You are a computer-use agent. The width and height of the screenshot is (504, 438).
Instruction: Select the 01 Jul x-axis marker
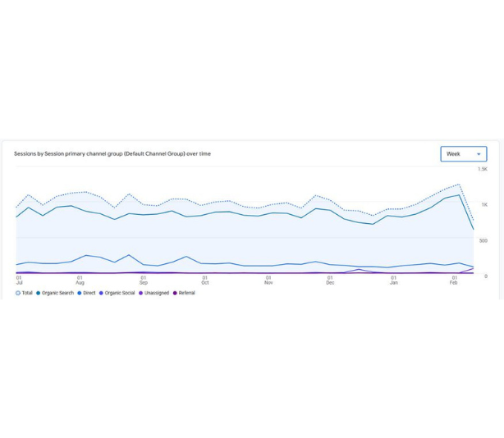coord(19,280)
